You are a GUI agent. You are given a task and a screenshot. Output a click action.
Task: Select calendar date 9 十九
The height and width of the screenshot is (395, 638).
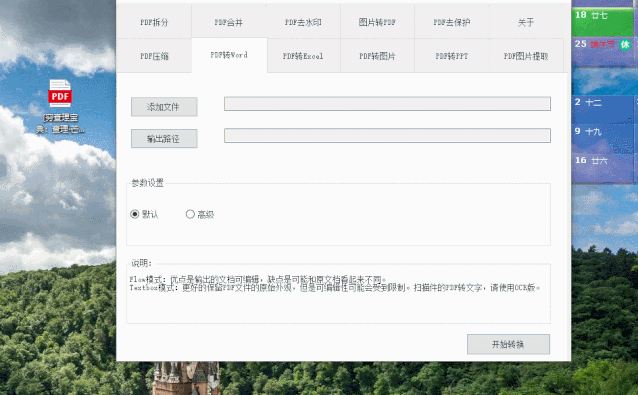pos(603,138)
